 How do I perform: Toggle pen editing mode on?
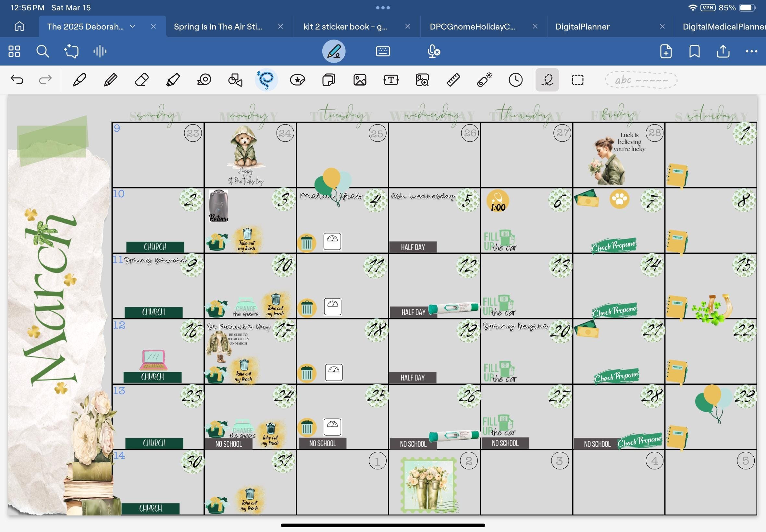tap(333, 51)
